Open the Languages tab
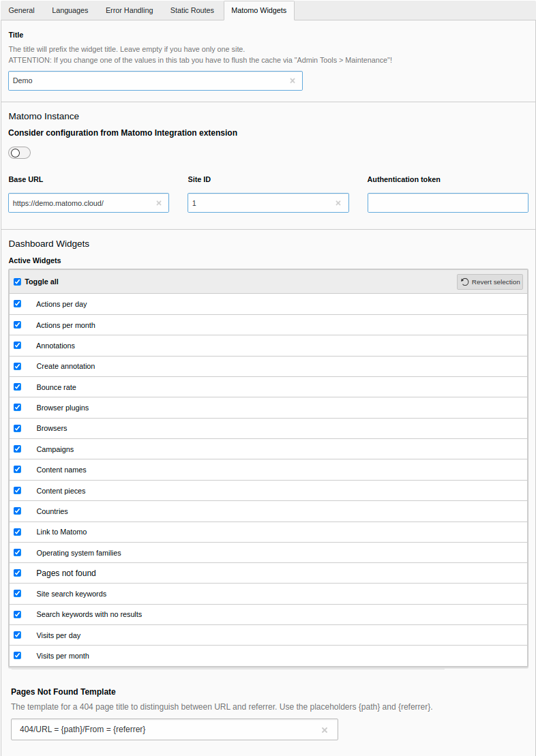536x756 pixels. click(70, 10)
